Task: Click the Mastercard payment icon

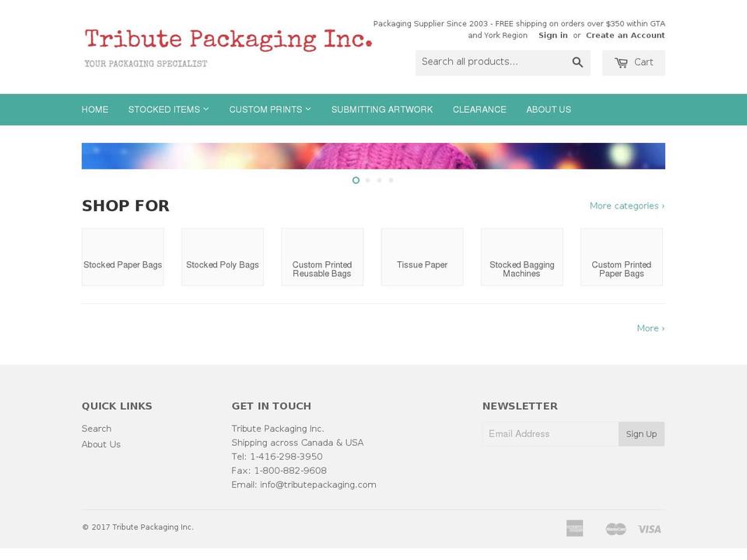Action: (615, 528)
